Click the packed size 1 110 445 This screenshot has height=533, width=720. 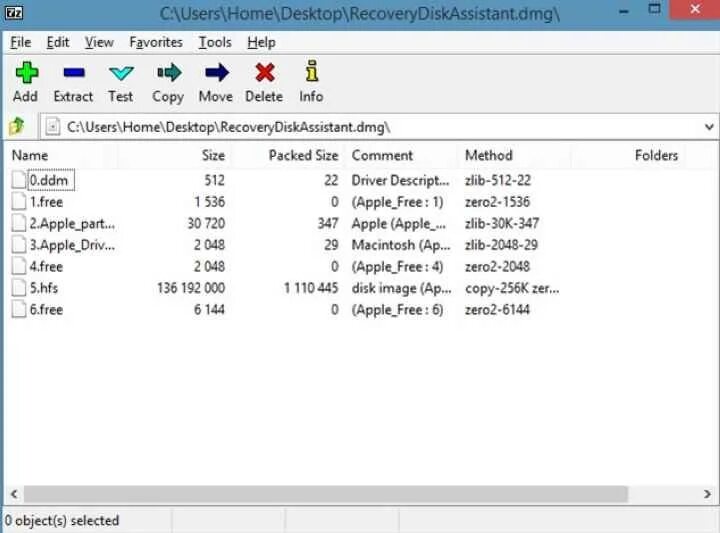coord(311,288)
